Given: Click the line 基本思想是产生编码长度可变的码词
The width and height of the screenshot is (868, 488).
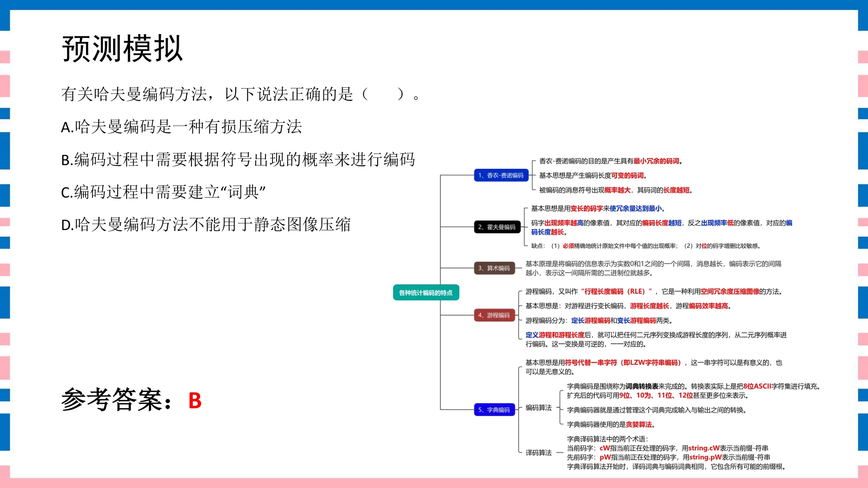Looking at the screenshot, I should click(x=593, y=175).
